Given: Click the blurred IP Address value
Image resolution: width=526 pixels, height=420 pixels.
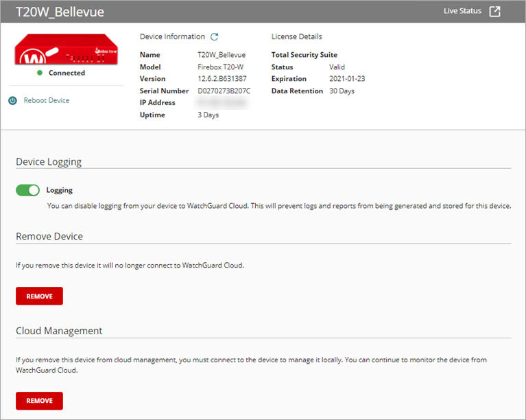Looking at the screenshot, I should click(222, 103).
